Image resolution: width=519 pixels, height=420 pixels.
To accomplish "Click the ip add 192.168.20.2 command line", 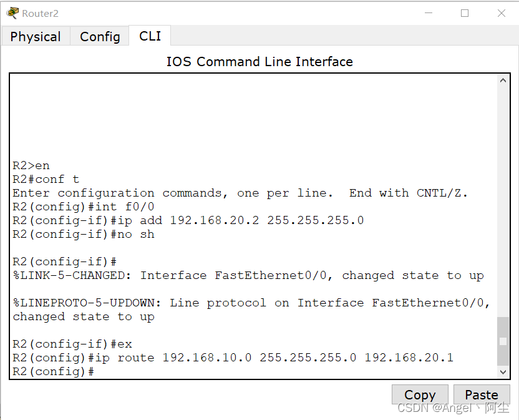I will 188,220.
